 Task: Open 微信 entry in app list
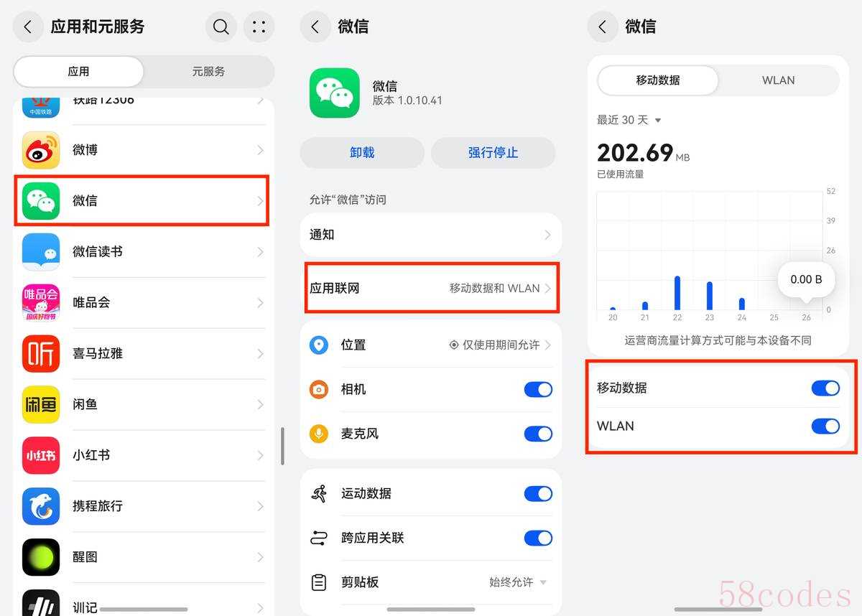(142, 201)
